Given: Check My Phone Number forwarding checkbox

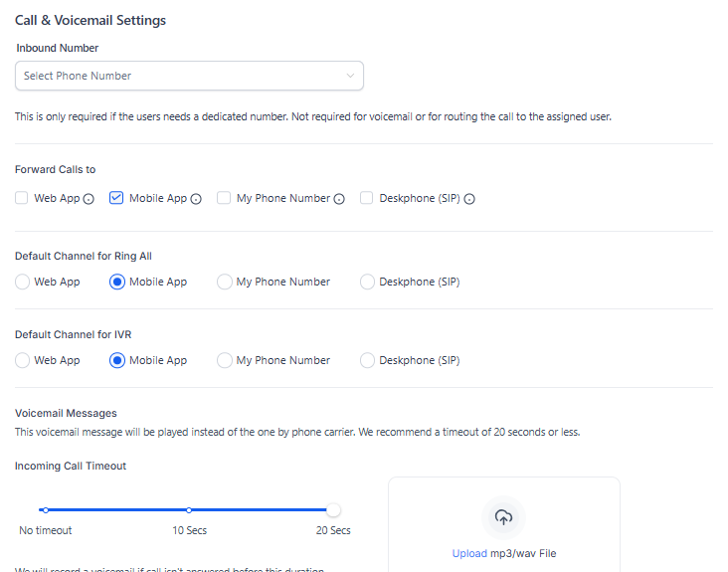Looking at the screenshot, I should click(224, 198).
